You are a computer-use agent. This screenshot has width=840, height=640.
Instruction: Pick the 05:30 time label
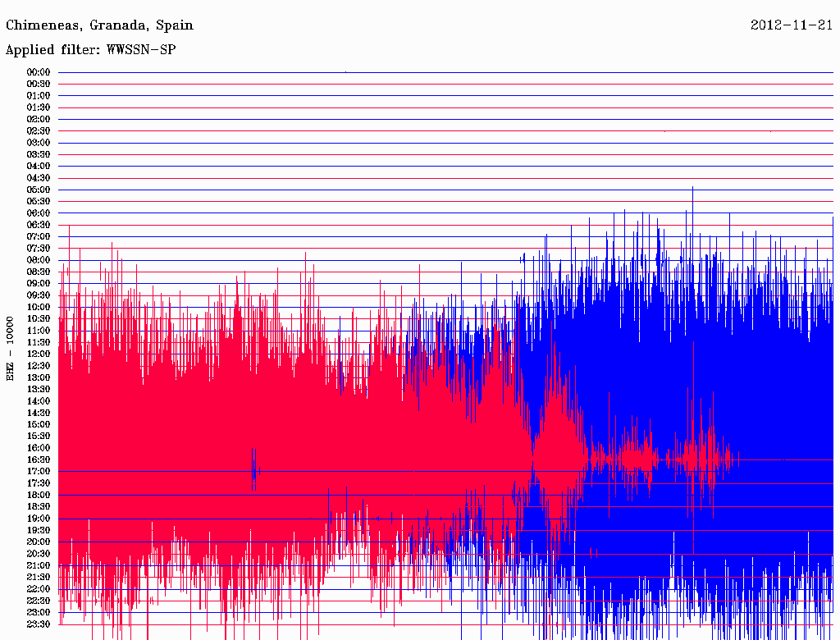(x=39, y=201)
